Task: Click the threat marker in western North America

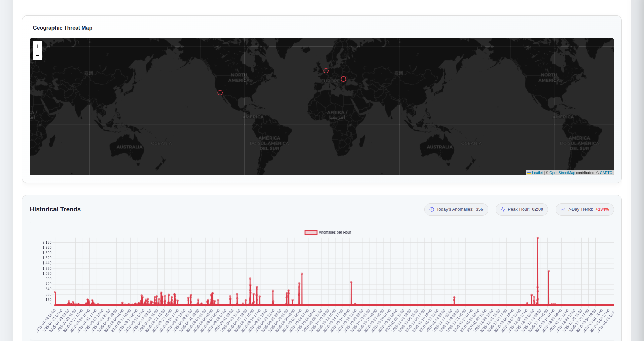Action: [x=220, y=93]
